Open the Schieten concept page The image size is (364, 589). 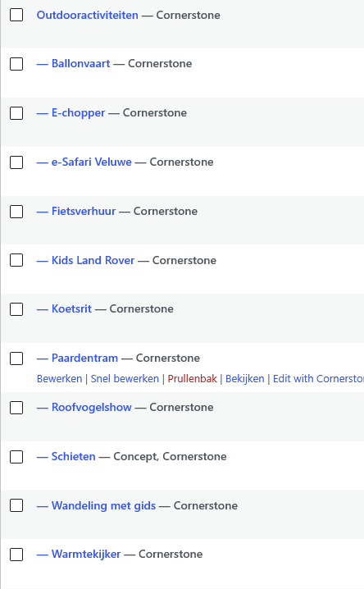(x=73, y=456)
